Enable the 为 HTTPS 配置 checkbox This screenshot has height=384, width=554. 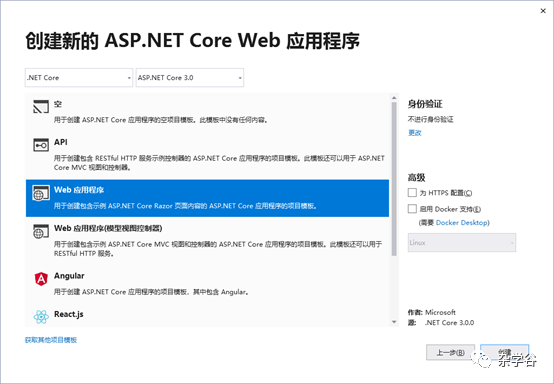pyautogui.click(x=412, y=193)
